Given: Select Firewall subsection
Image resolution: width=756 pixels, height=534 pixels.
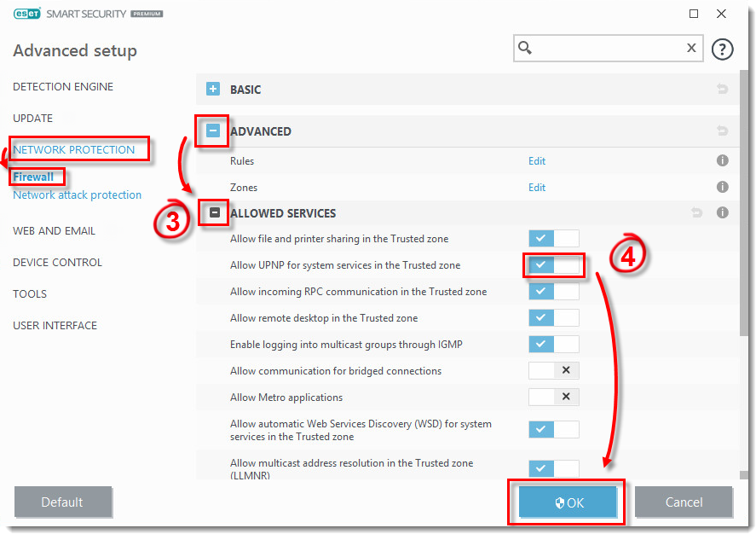Looking at the screenshot, I should [x=33, y=177].
